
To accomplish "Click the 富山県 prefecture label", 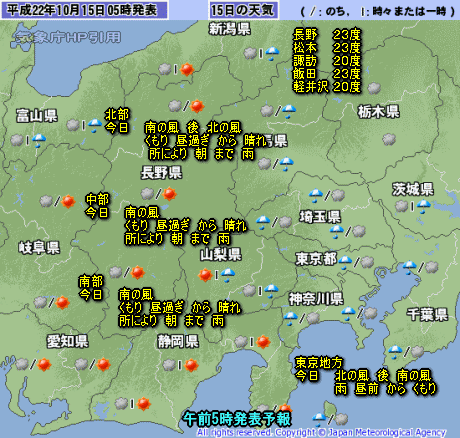I will [x=37, y=116].
